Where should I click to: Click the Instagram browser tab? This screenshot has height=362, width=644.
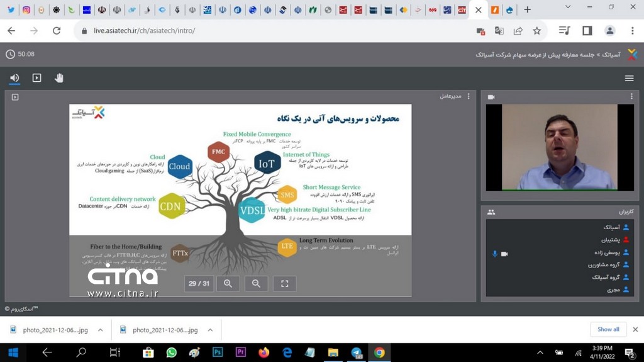[26, 10]
